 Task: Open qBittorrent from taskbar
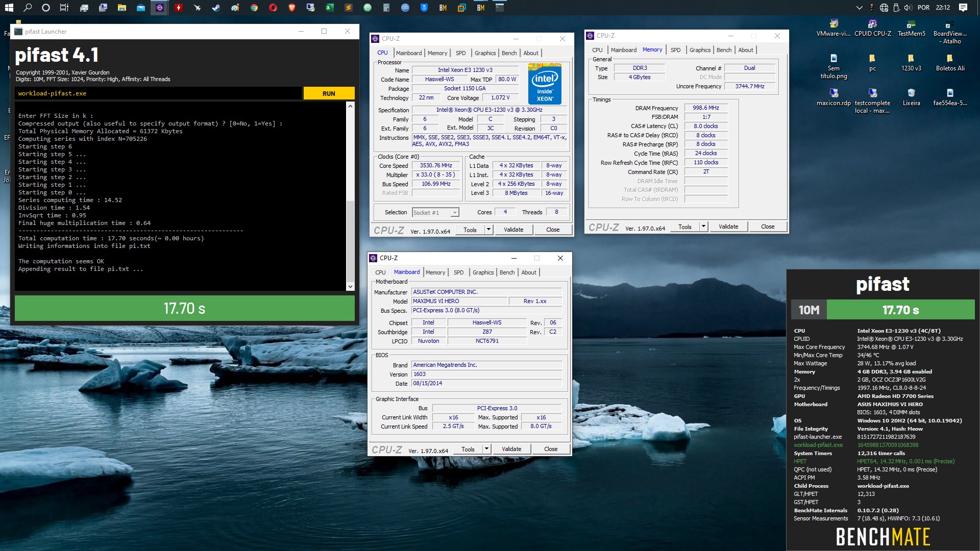405,8
